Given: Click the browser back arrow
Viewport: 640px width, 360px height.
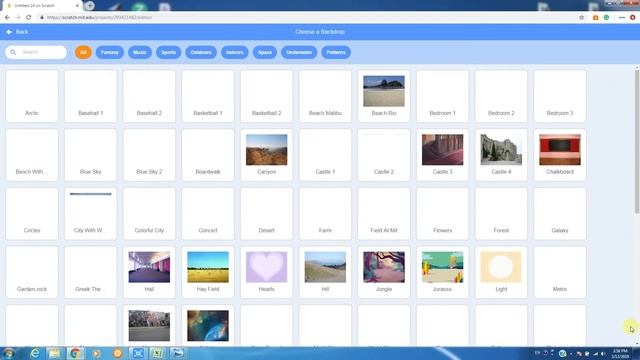Looking at the screenshot, I should [x=7, y=18].
